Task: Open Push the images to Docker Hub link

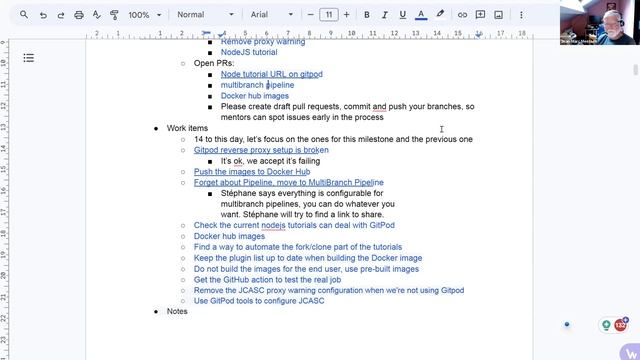Action: (252, 172)
